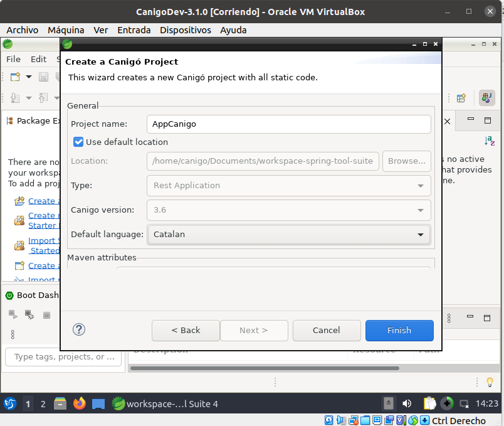This screenshot has height=426, width=504.
Task: Minimize the bottom Problems panel
Action: (470, 317)
